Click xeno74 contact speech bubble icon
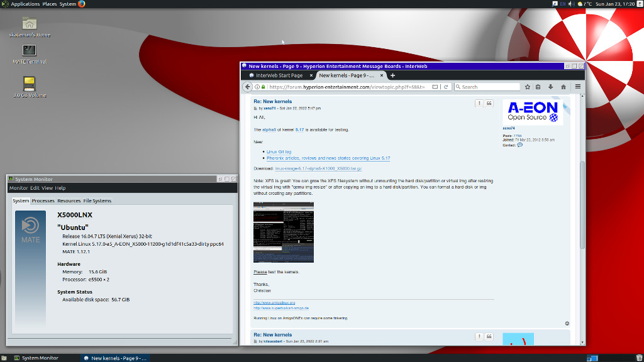This screenshot has width=644, height=362. click(520, 145)
